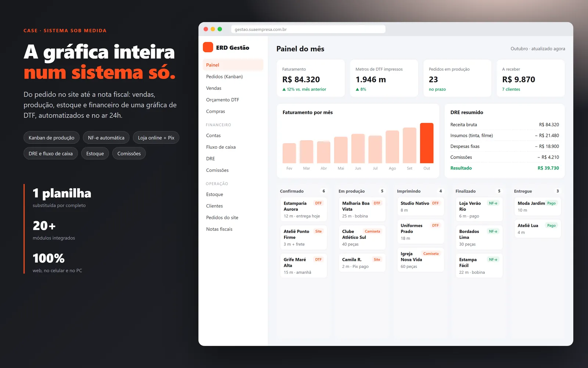The height and width of the screenshot is (368, 588).
Task: Open the Pedidos em produção card
Action: (x=457, y=78)
